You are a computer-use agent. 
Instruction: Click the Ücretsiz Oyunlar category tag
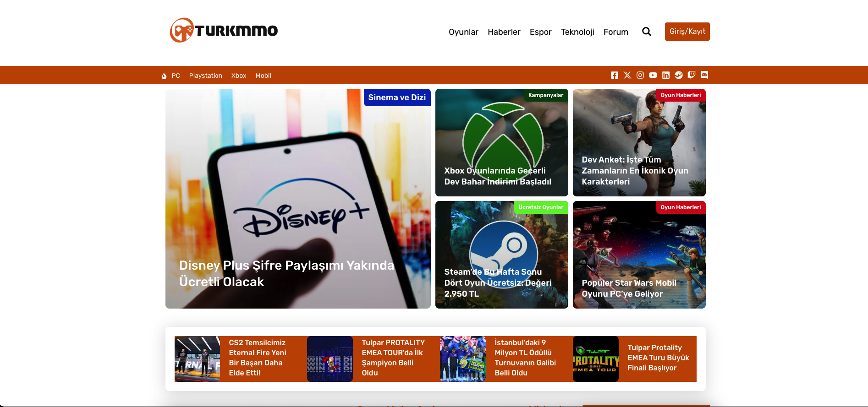click(541, 207)
